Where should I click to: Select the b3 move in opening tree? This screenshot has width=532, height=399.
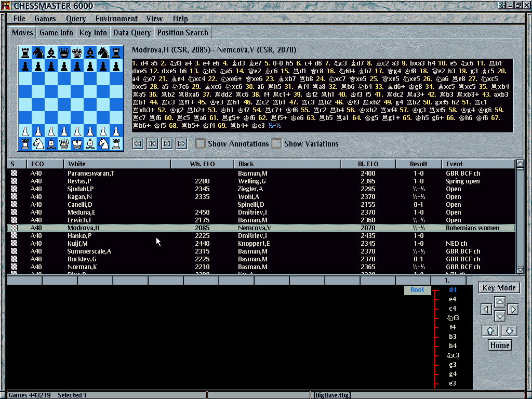pyautogui.click(x=453, y=337)
